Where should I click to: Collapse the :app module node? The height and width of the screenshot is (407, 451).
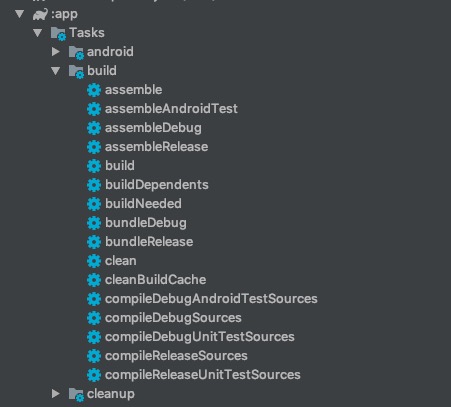[x=20, y=14]
